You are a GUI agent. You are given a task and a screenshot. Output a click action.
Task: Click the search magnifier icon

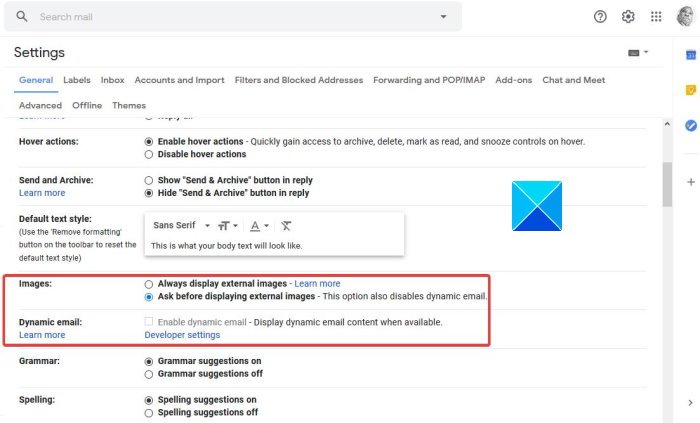tap(21, 17)
